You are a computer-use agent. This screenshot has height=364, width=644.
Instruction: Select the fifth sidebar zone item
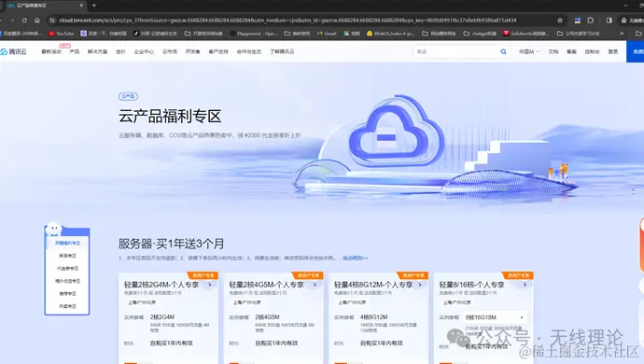pos(67,294)
